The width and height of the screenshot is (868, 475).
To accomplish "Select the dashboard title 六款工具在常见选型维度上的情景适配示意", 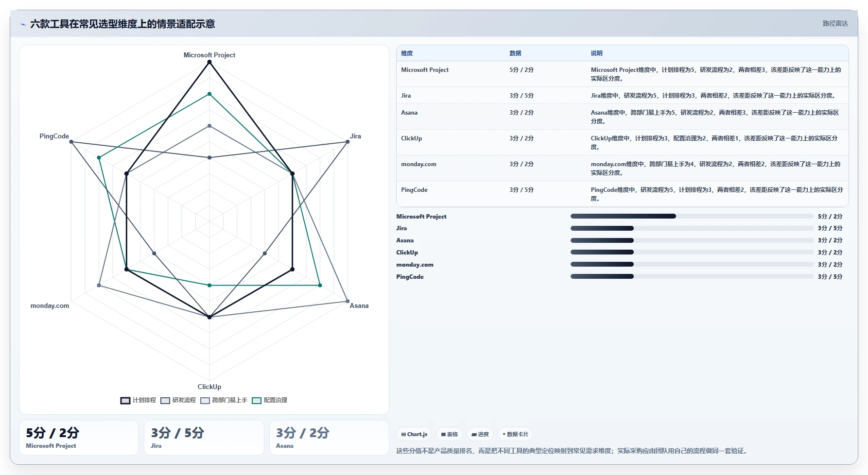I will (x=122, y=24).
